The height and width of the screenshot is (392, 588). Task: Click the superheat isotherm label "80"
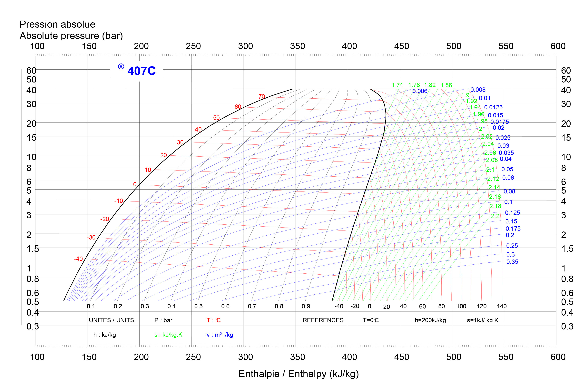click(442, 306)
